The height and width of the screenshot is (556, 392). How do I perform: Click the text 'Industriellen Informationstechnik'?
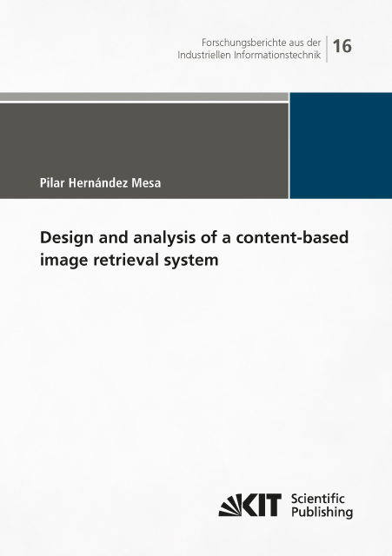[x=249, y=55]
